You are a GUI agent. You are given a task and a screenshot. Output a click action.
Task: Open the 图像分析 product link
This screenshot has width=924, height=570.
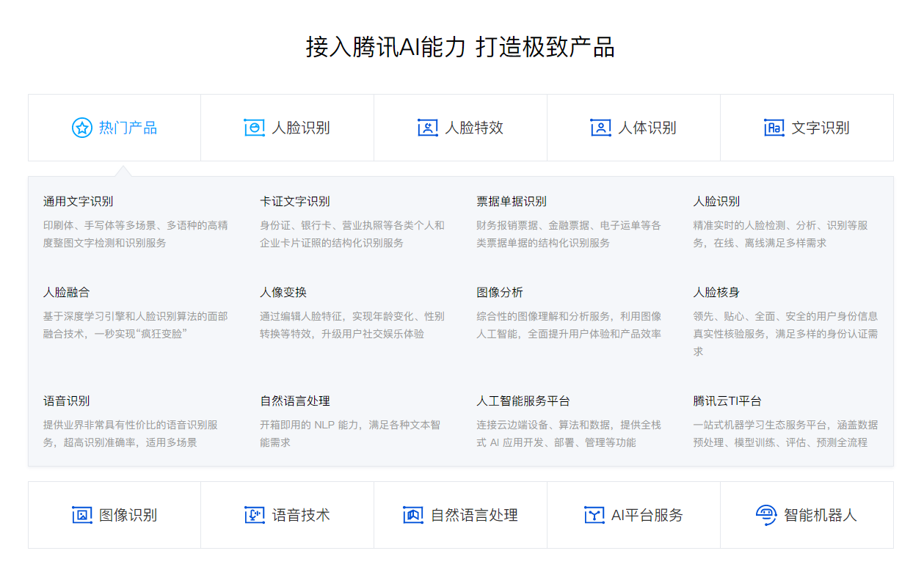click(500, 292)
